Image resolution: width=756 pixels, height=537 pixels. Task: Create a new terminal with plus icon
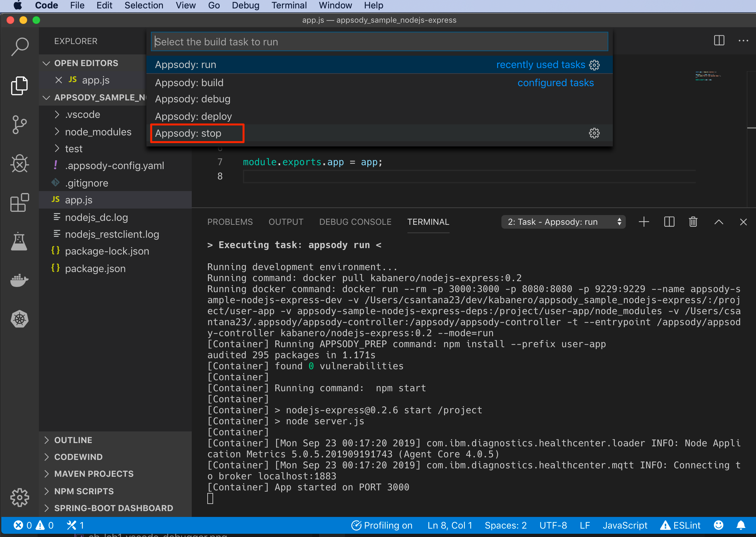coord(644,222)
